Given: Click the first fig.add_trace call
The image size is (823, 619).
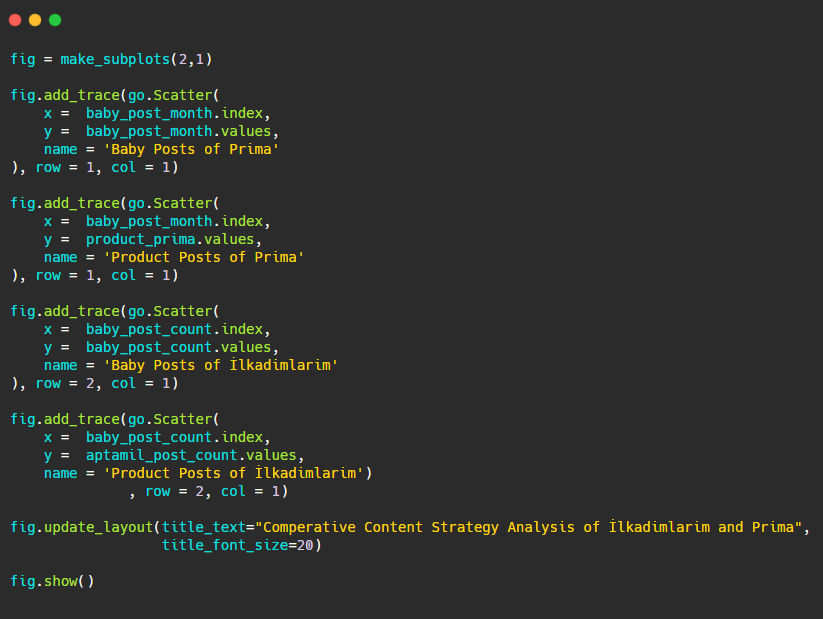Looking at the screenshot, I should click(x=65, y=95).
